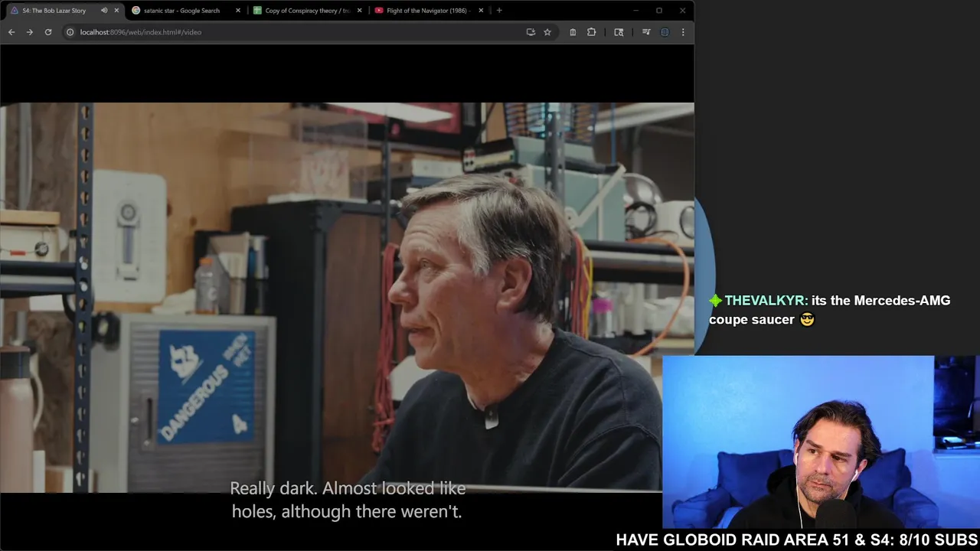Close the Copy of Conspiracy theory tab
The width and height of the screenshot is (980, 551).
coord(360,11)
